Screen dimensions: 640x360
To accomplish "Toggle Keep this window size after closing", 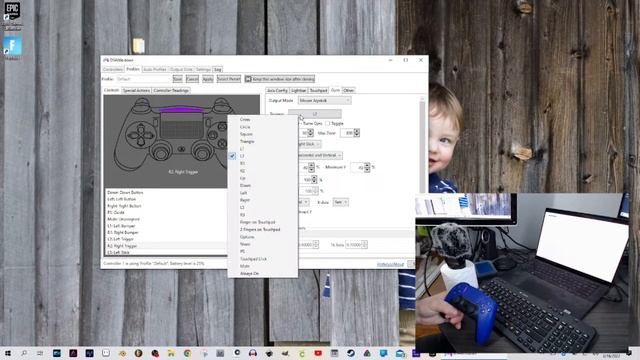I will click(280, 79).
